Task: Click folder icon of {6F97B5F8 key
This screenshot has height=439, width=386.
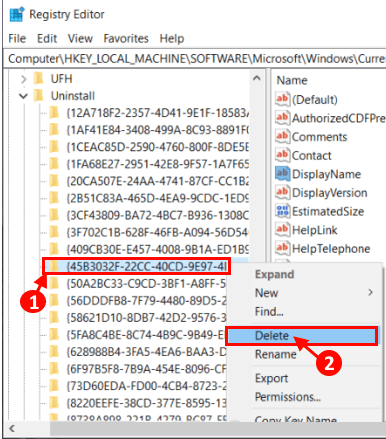Action: (x=54, y=369)
